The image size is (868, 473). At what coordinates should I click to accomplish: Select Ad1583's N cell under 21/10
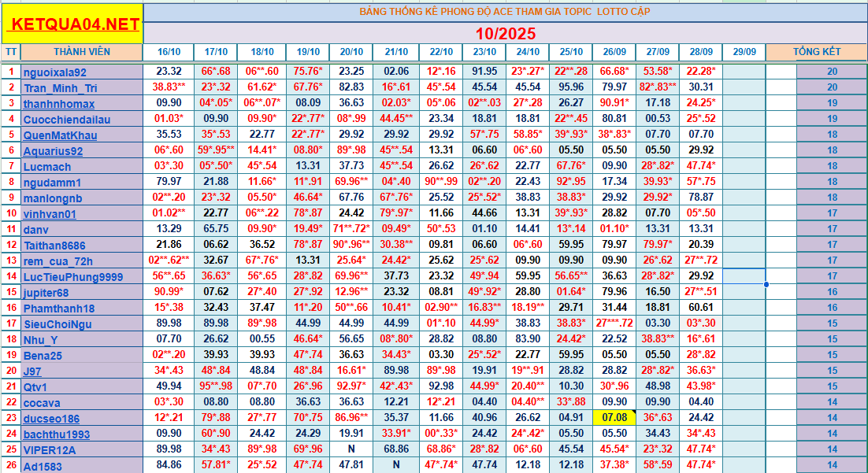[396, 465]
